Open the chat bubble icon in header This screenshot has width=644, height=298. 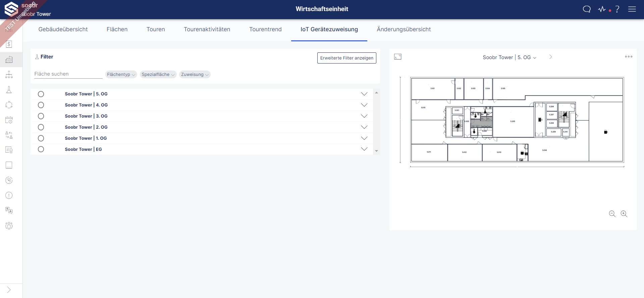[587, 9]
